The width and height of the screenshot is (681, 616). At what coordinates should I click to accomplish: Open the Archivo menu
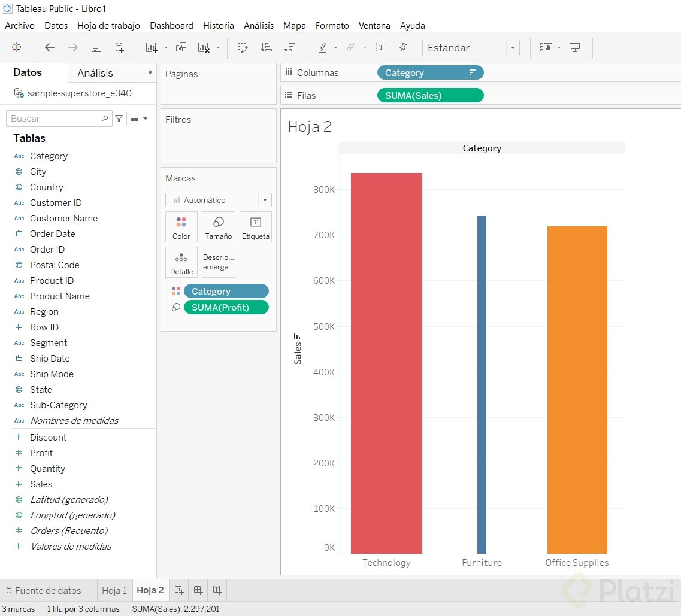point(20,26)
